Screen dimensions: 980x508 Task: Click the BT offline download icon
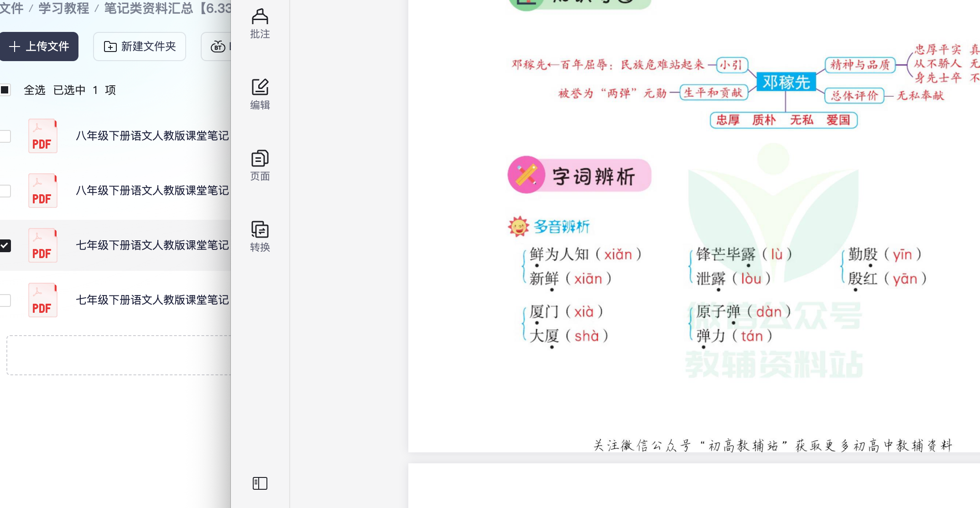(218, 47)
